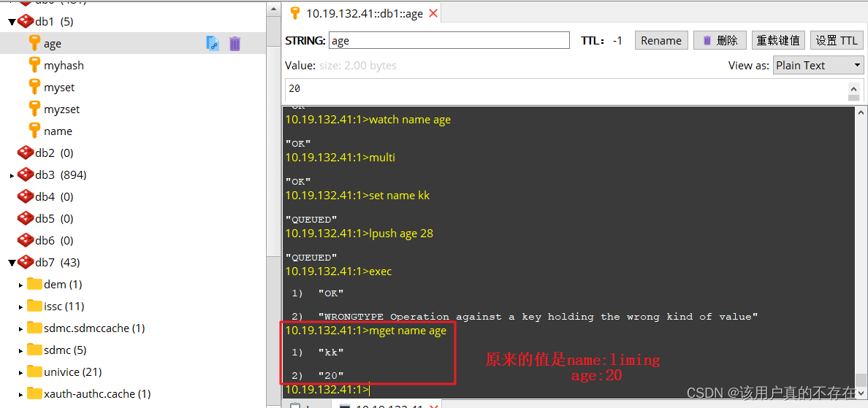Expand the dem folder arrow
Viewport: 868px width, 408px height.
click(x=21, y=285)
